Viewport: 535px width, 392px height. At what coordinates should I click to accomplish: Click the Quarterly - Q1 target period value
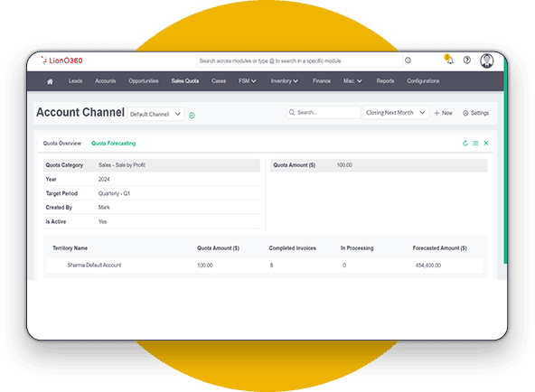tap(114, 193)
